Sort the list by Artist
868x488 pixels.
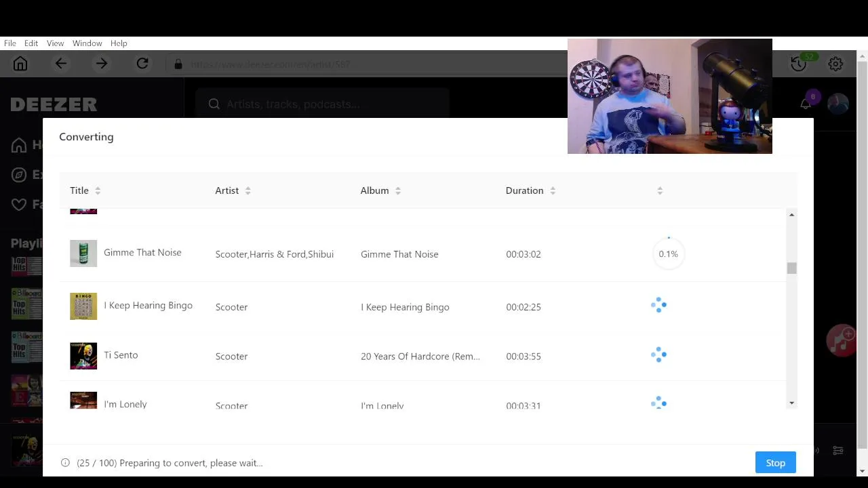coord(248,190)
